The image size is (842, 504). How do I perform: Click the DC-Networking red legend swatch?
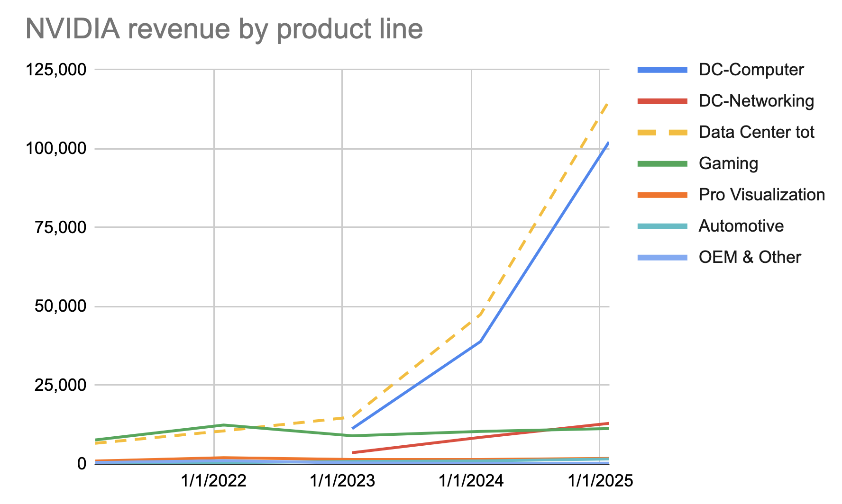click(662, 101)
